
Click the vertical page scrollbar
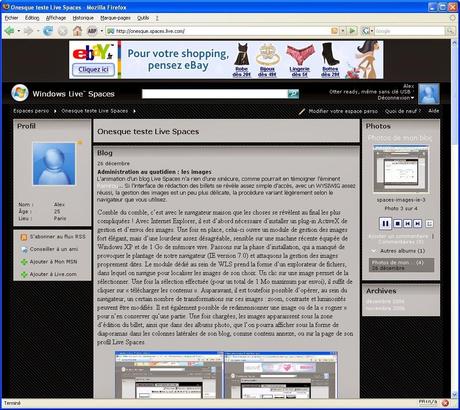coord(454,218)
